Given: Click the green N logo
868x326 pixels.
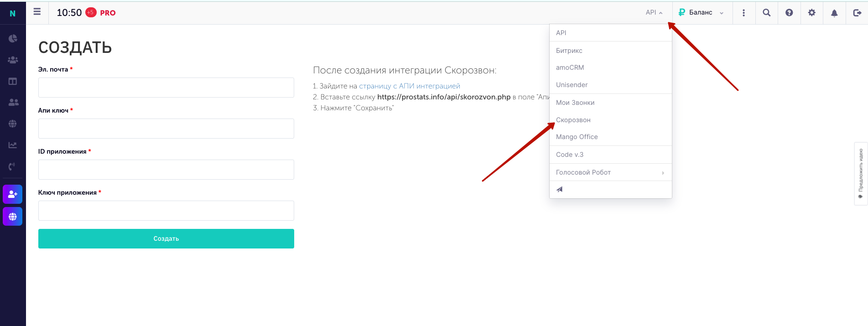Looking at the screenshot, I should tap(13, 13).
